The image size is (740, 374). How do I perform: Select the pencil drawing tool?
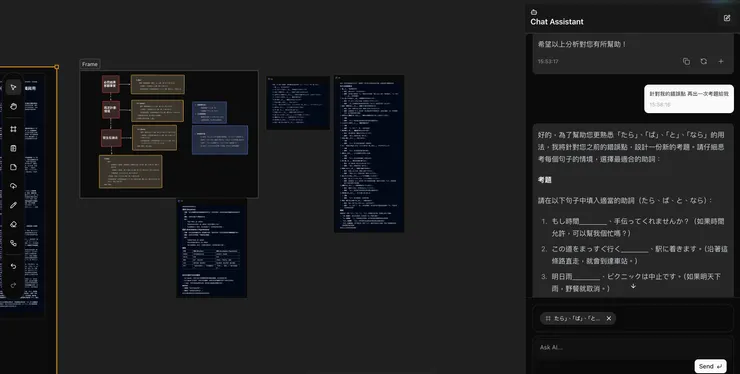(13, 205)
